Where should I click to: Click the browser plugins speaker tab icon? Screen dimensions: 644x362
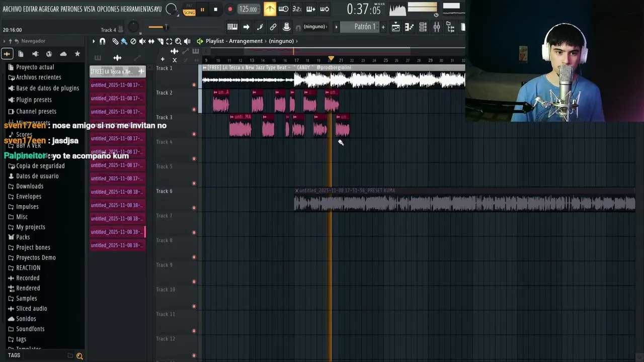[35, 54]
